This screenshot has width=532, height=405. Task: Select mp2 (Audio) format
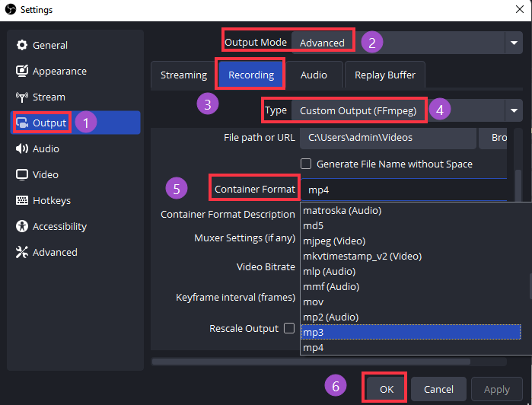click(x=411, y=317)
